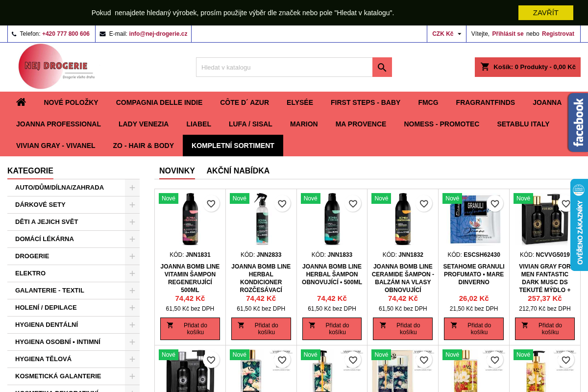
Task: Open the MA PROVENCE menu item
Action: click(x=361, y=124)
